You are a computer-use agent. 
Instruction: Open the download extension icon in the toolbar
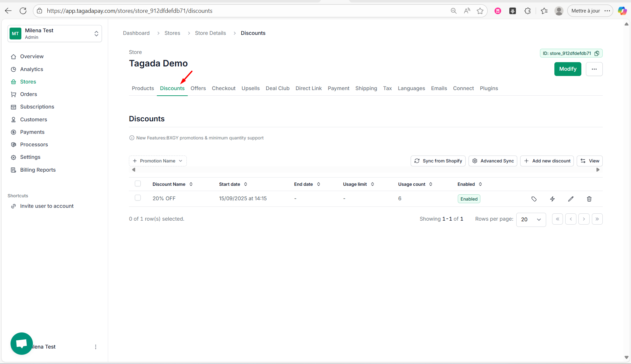tap(513, 11)
